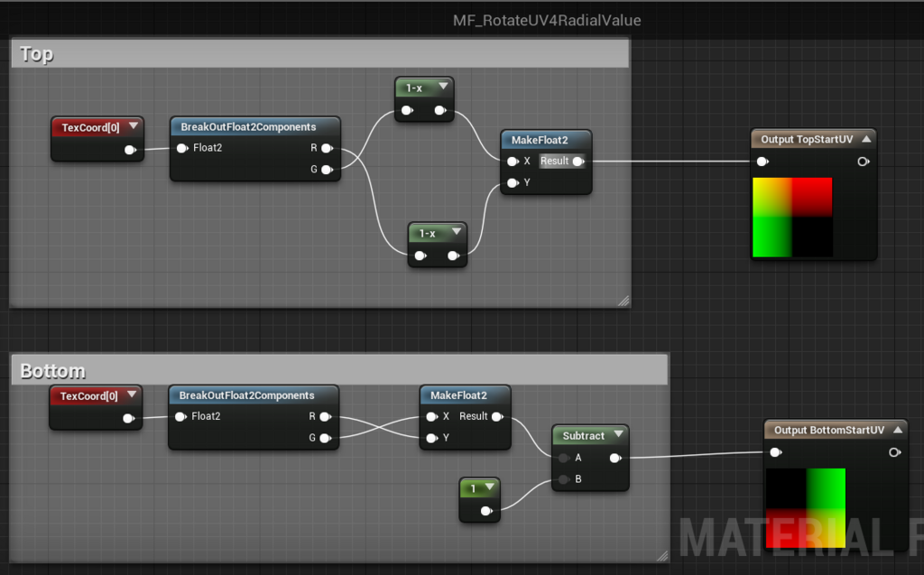This screenshot has width=924, height=575.
Task: Click Result output pin of Top MakeFloat2
Action: [x=578, y=161]
